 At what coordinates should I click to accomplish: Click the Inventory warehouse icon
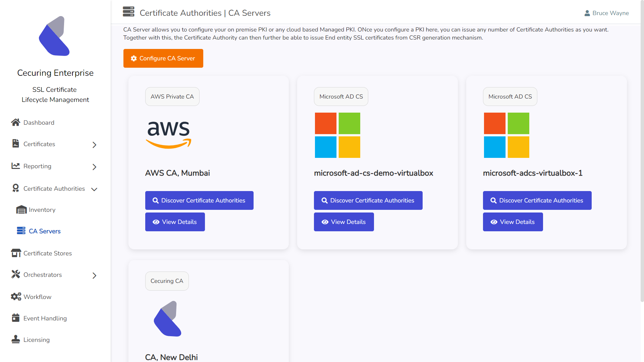(21, 210)
